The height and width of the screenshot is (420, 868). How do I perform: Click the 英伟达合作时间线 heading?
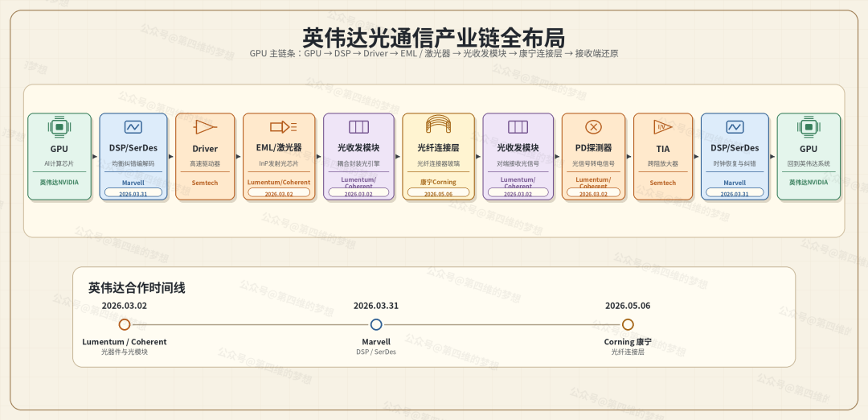(x=137, y=287)
